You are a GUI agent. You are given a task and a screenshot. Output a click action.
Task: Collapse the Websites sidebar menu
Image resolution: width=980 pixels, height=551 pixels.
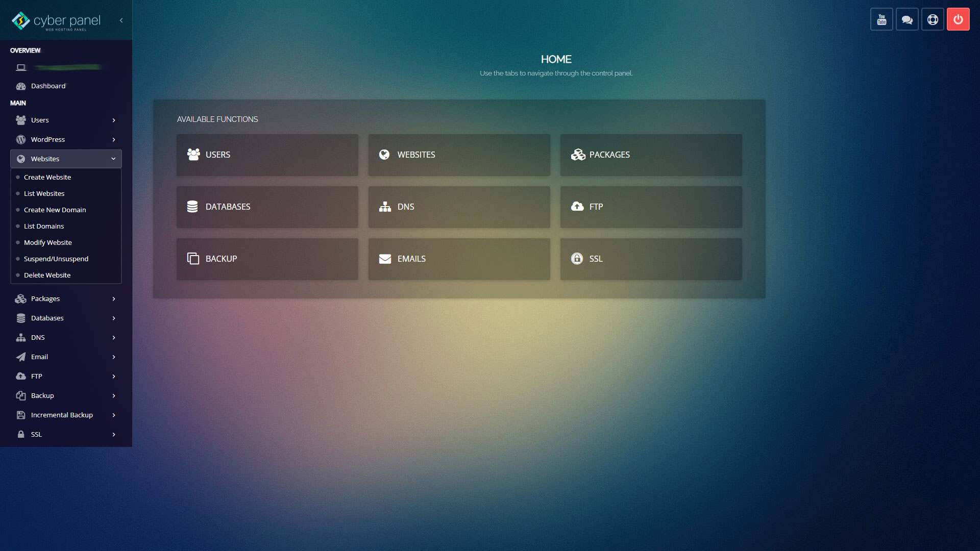[66, 159]
